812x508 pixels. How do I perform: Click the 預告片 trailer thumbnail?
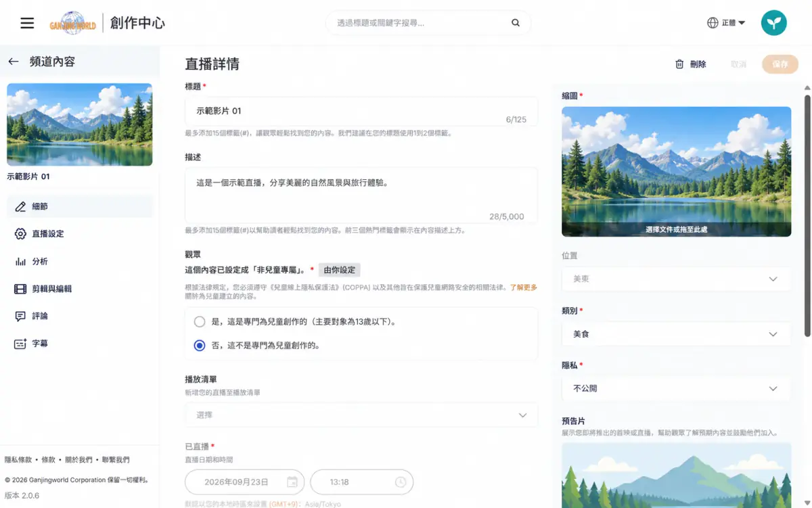676,475
